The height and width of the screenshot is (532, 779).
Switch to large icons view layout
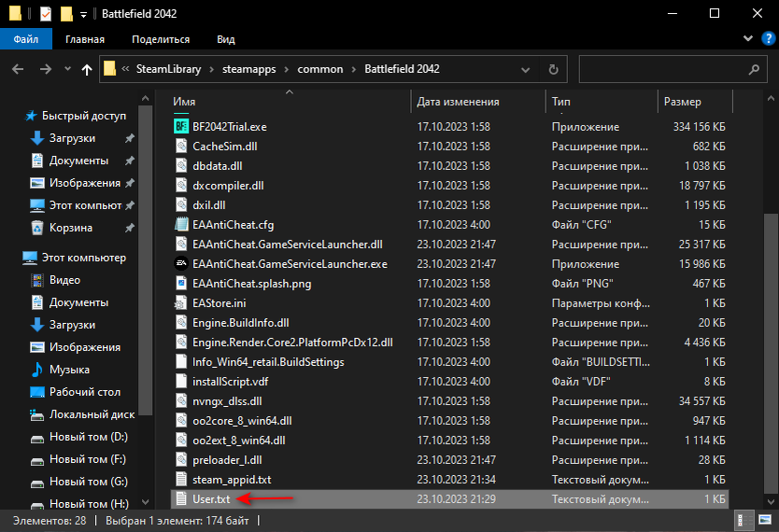click(x=764, y=521)
